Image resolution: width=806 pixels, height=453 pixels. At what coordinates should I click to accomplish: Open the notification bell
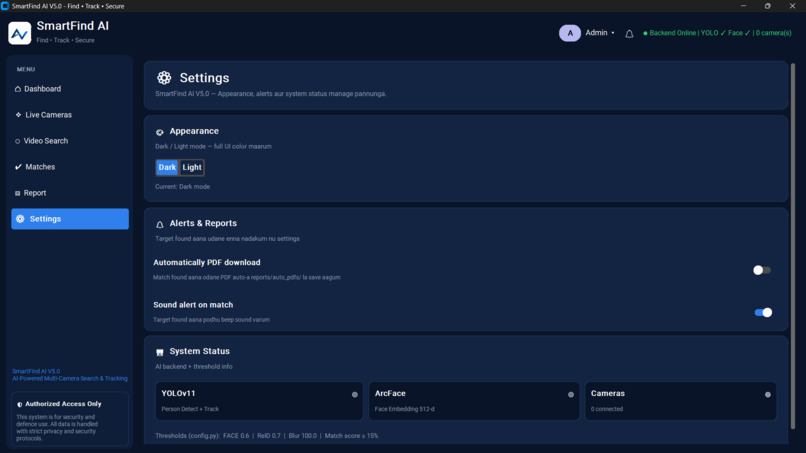coord(629,34)
